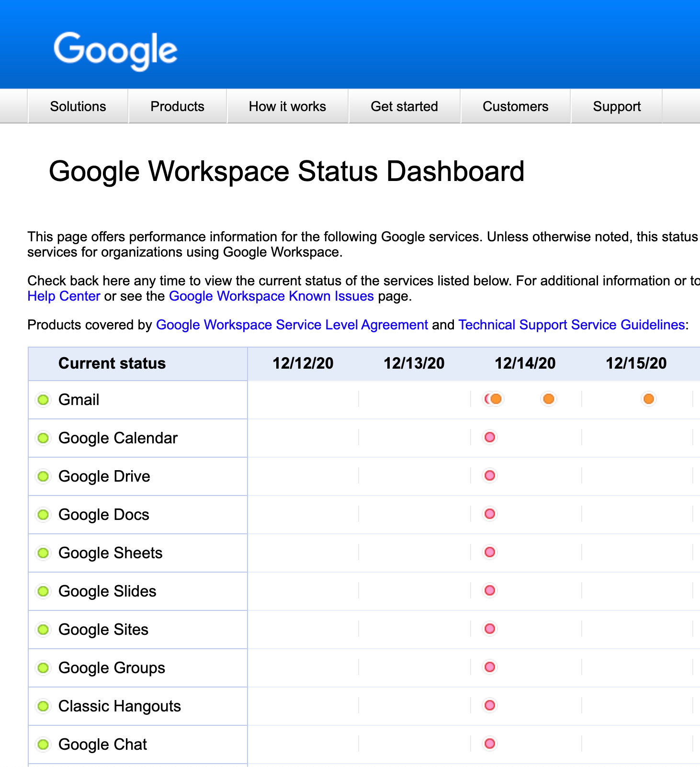The image size is (700, 767).
Task: Click the Google Chat service name
Action: (103, 744)
